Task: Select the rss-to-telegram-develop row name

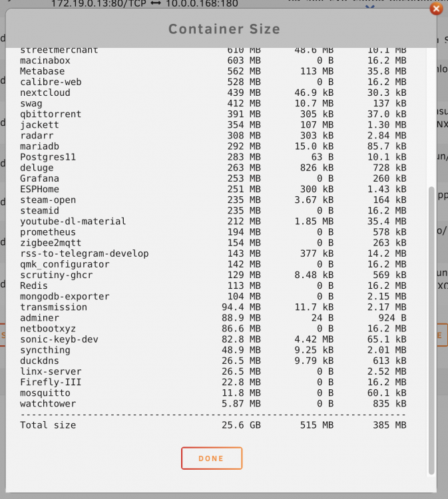Action: (84, 253)
